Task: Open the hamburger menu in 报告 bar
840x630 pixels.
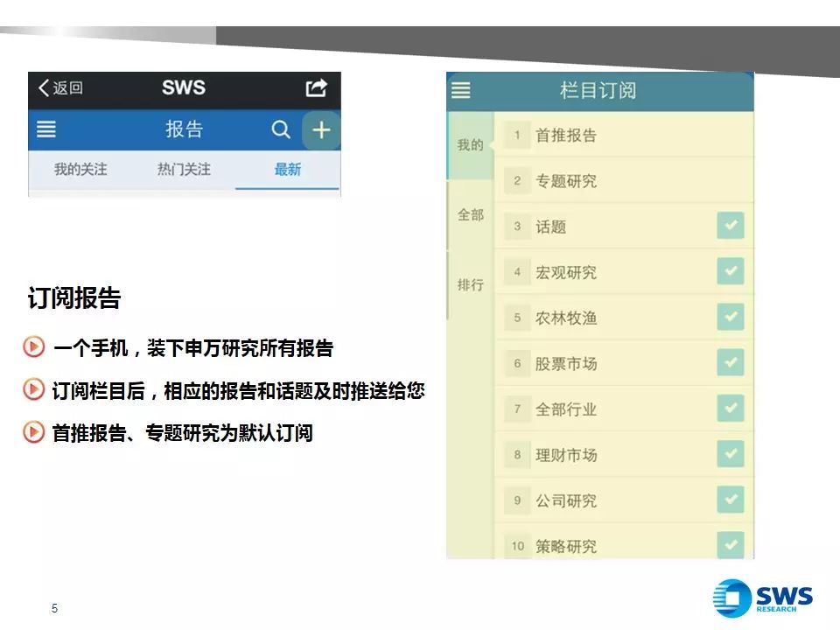Action: click(46, 129)
